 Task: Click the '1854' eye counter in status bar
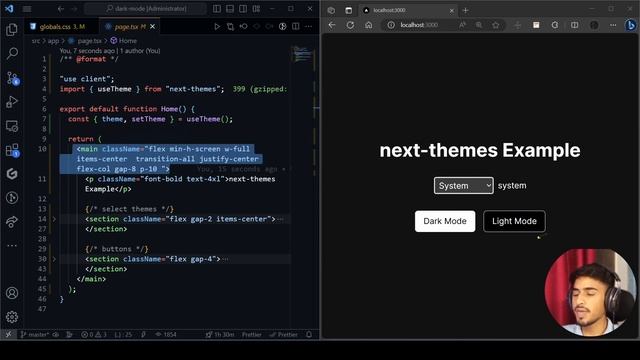click(x=166, y=335)
